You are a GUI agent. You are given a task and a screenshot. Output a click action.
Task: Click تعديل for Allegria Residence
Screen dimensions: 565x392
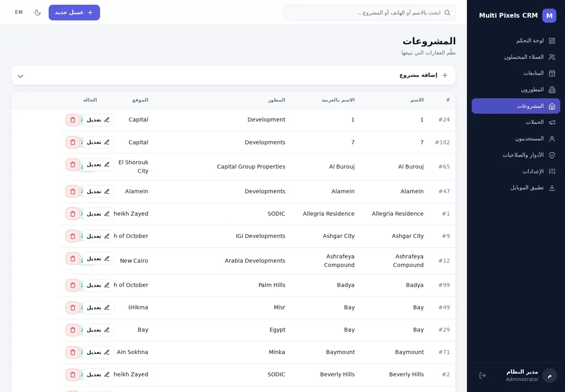[98, 214]
